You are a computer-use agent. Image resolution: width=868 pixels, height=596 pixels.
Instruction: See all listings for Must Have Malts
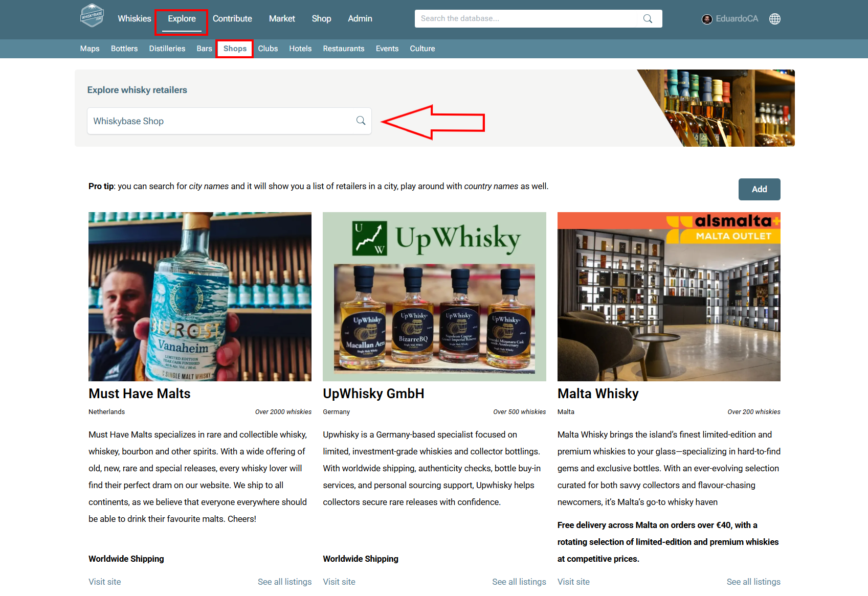284,582
